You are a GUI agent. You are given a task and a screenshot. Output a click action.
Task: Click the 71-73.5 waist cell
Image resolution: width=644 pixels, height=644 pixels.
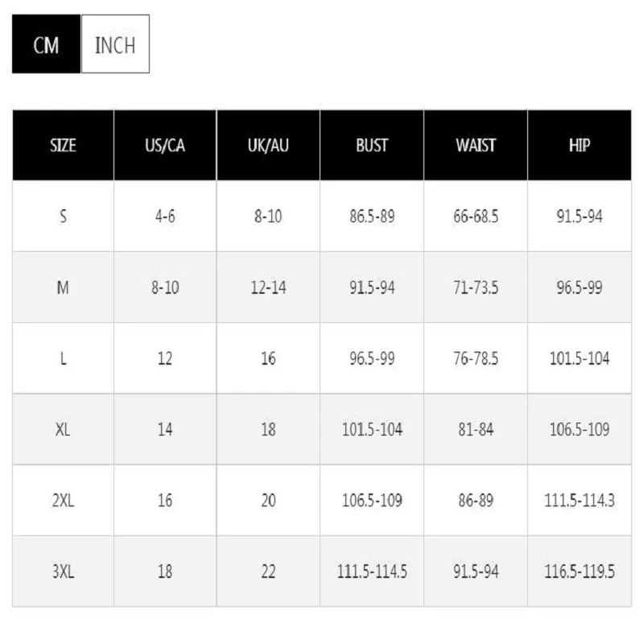[476, 287]
